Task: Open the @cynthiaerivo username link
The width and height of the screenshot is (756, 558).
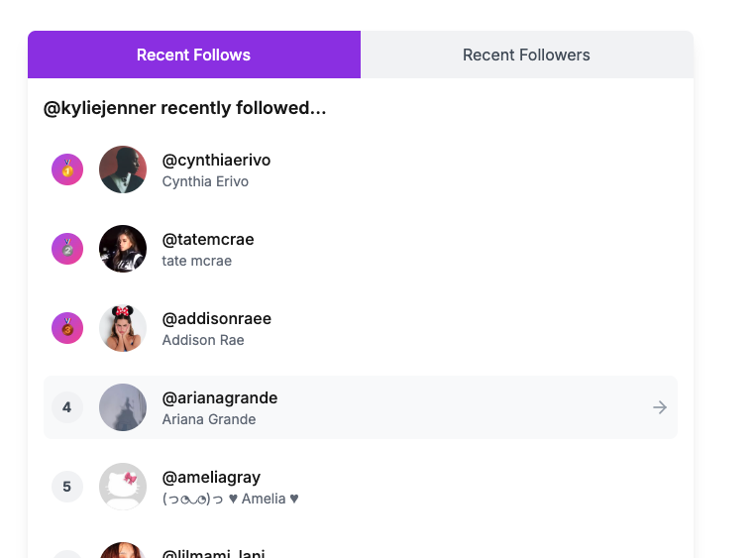Action: [216, 161]
